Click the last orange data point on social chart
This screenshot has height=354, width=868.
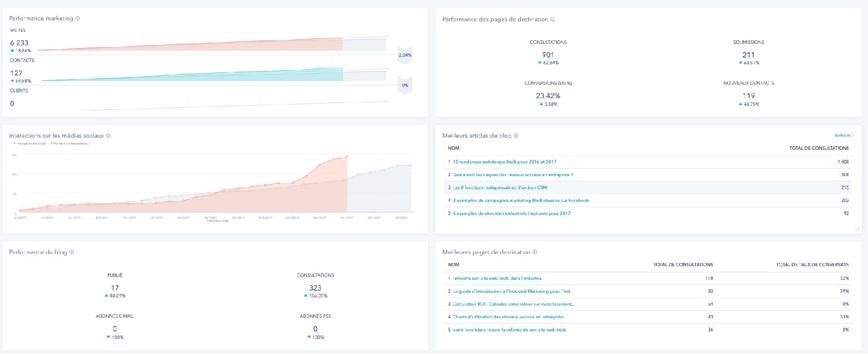tap(347, 157)
